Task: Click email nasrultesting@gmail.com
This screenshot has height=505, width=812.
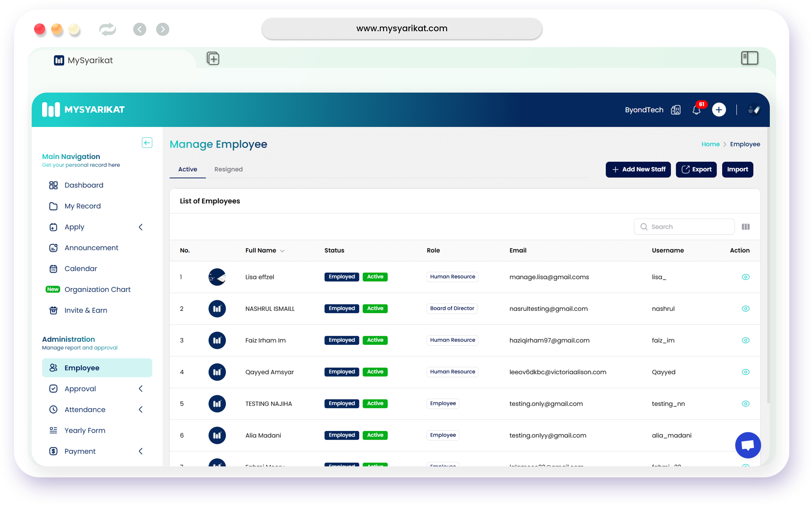Action: (549, 309)
